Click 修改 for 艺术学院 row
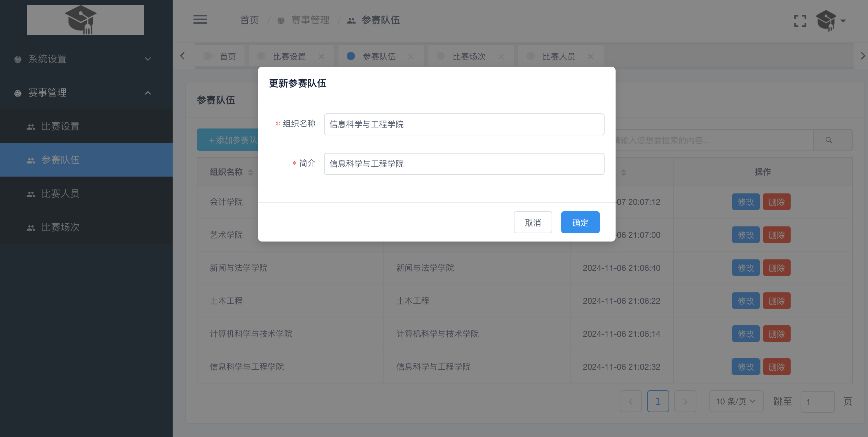 746,235
